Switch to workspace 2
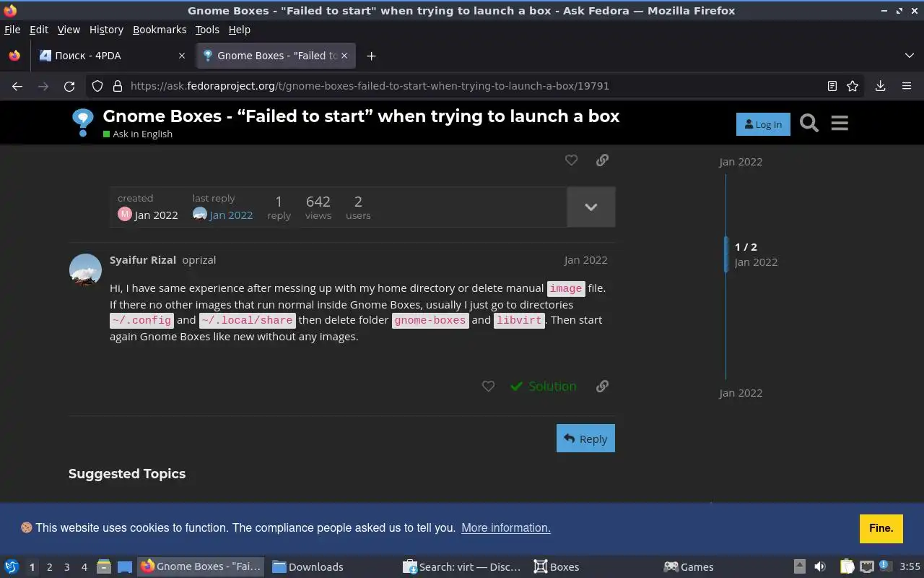The image size is (924, 578). tap(49, 567)
